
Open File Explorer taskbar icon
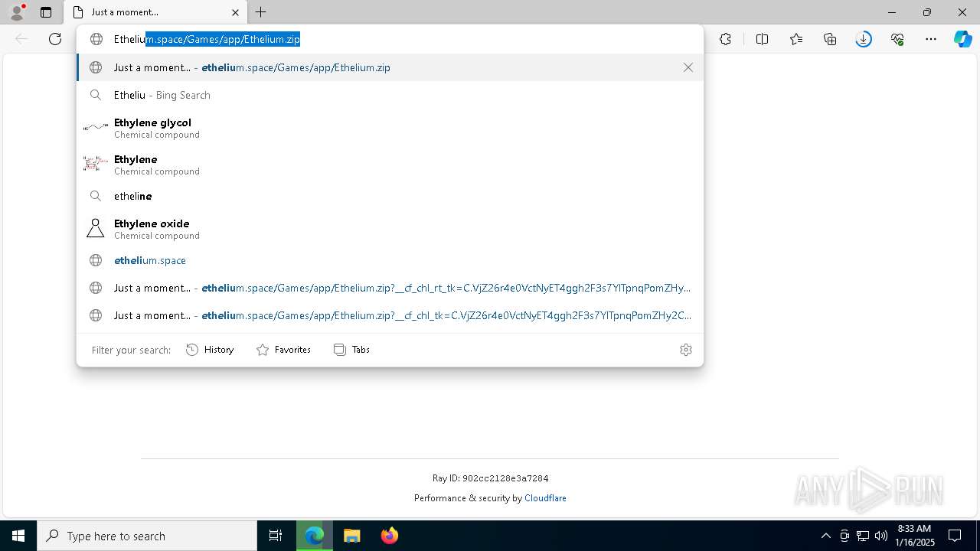click(x=351, y=536)
